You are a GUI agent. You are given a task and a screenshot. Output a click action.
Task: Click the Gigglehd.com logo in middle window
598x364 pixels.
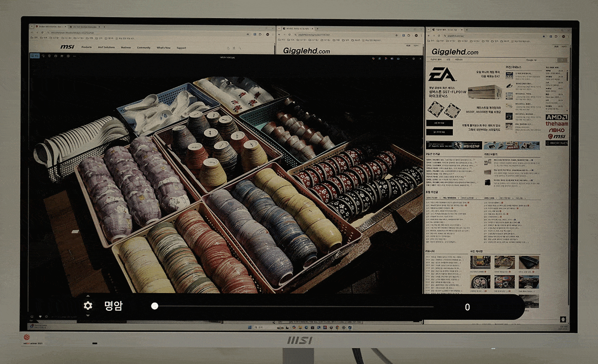point(306,51)
